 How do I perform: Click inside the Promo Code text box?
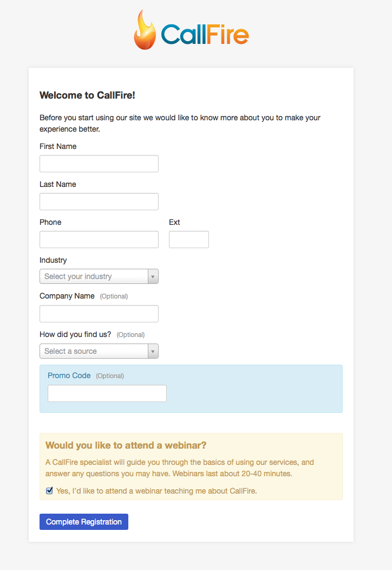point(107,393)
